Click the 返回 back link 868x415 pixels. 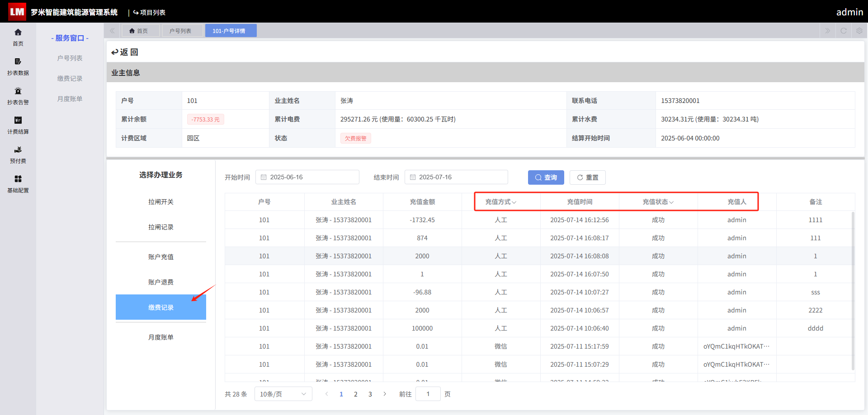[x=125, y=52]
